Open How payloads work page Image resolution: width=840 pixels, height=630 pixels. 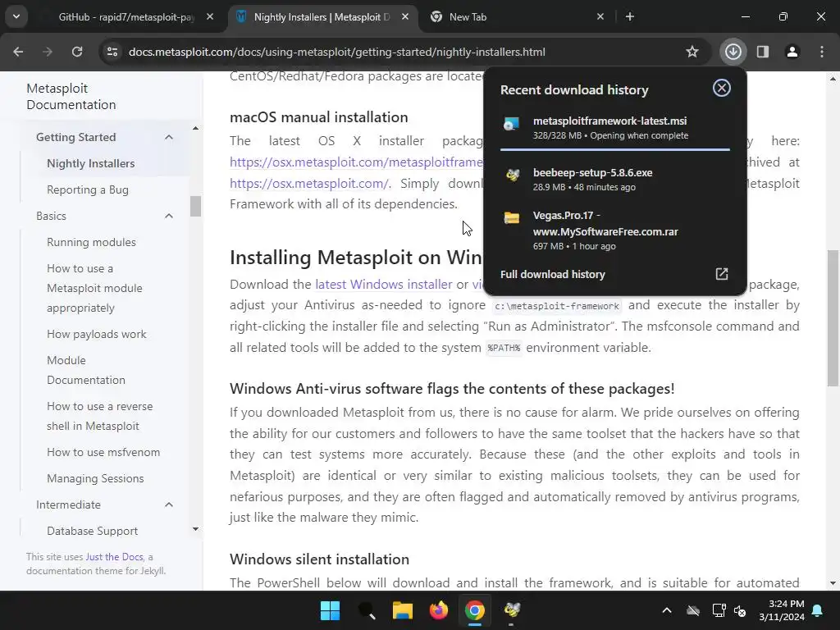[97, 335]
